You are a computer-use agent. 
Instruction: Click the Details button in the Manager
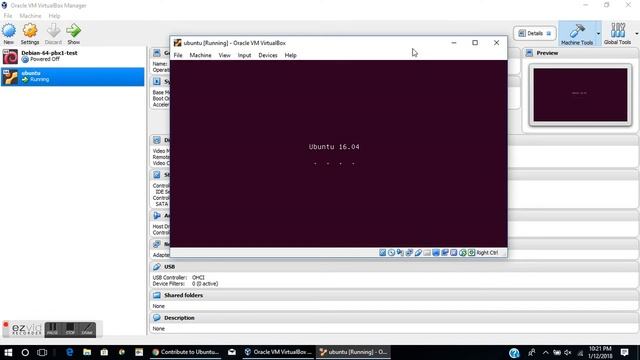535,33
